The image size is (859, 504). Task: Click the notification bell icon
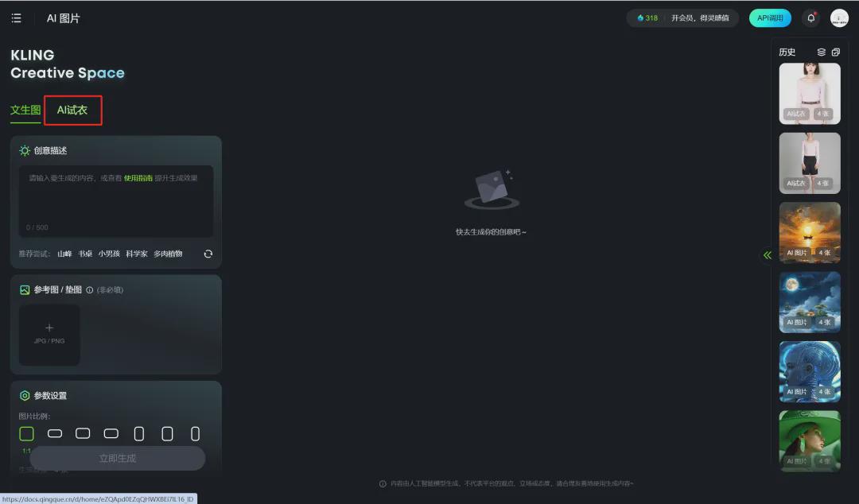(810, 18)
